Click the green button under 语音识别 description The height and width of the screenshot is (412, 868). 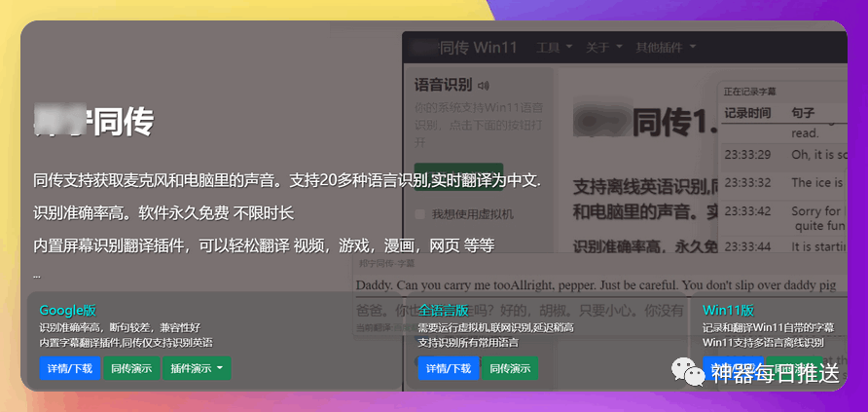(459, 176)
